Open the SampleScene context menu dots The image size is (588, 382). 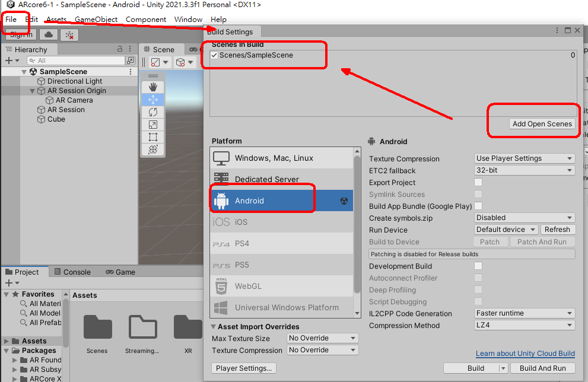(130, 72)
